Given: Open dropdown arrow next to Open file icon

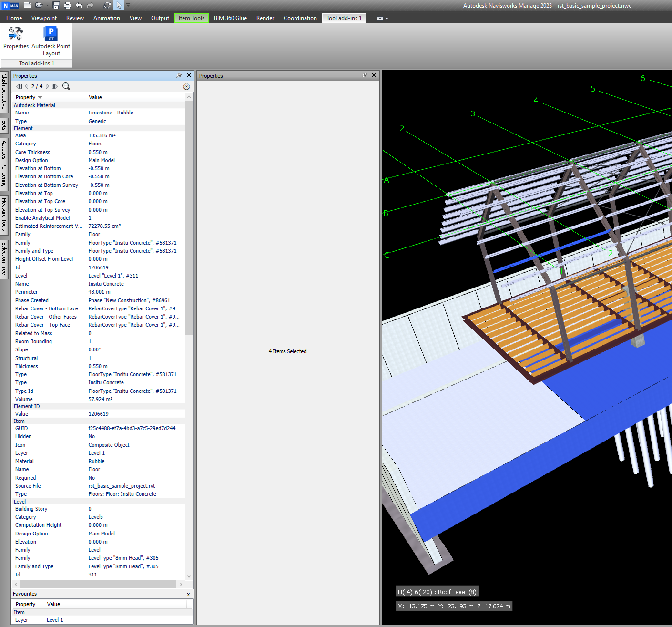Looking at the screenshot, I should point(47,5).
